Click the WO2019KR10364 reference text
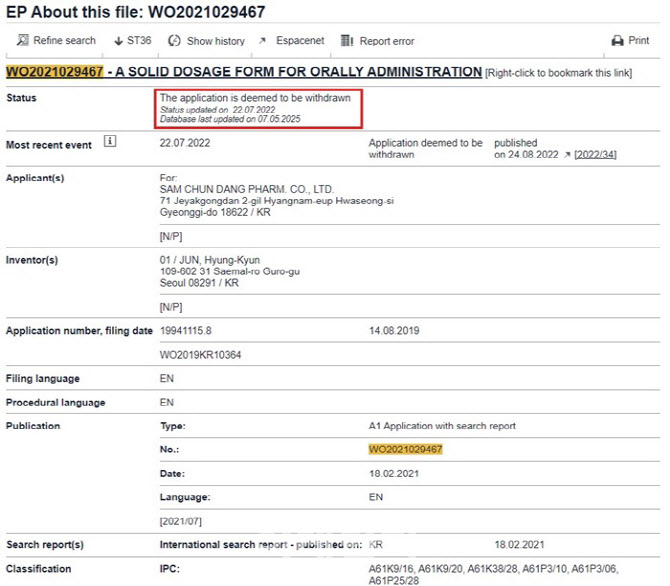 200,355
